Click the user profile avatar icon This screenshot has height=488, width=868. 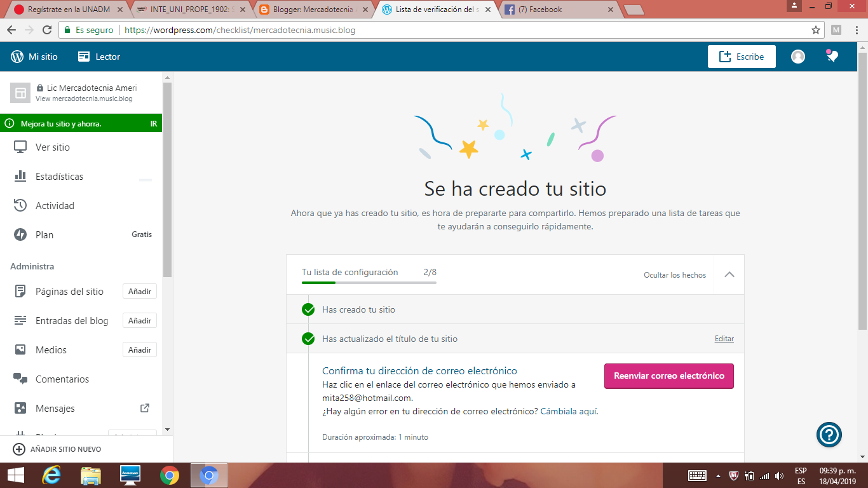pyautogui.click(x=797, y=57)
